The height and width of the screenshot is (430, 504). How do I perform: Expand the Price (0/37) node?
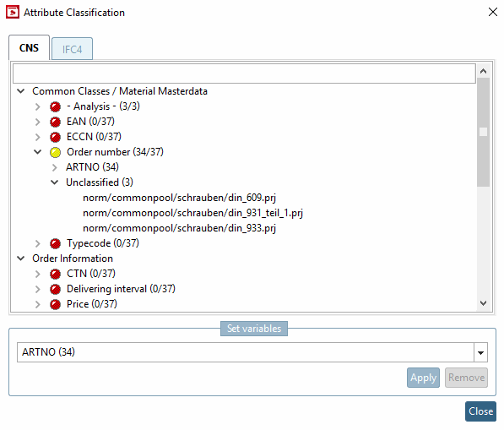coord(38,304)
